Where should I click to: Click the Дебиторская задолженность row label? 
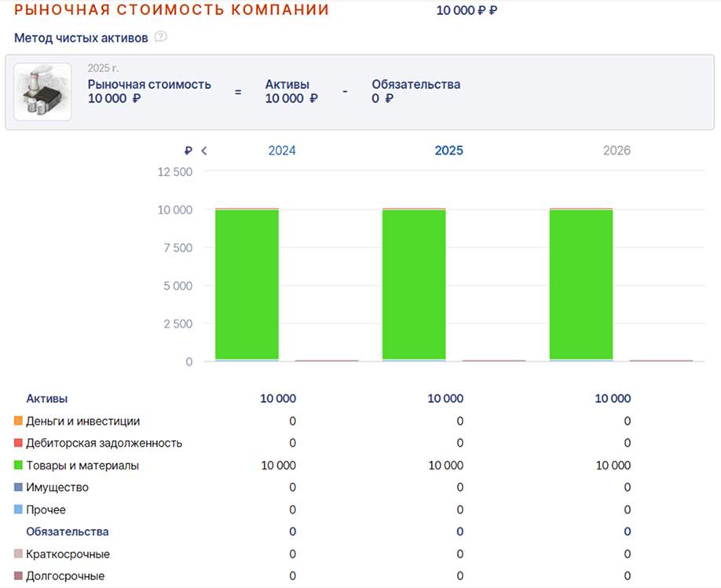tap(104, 444)
